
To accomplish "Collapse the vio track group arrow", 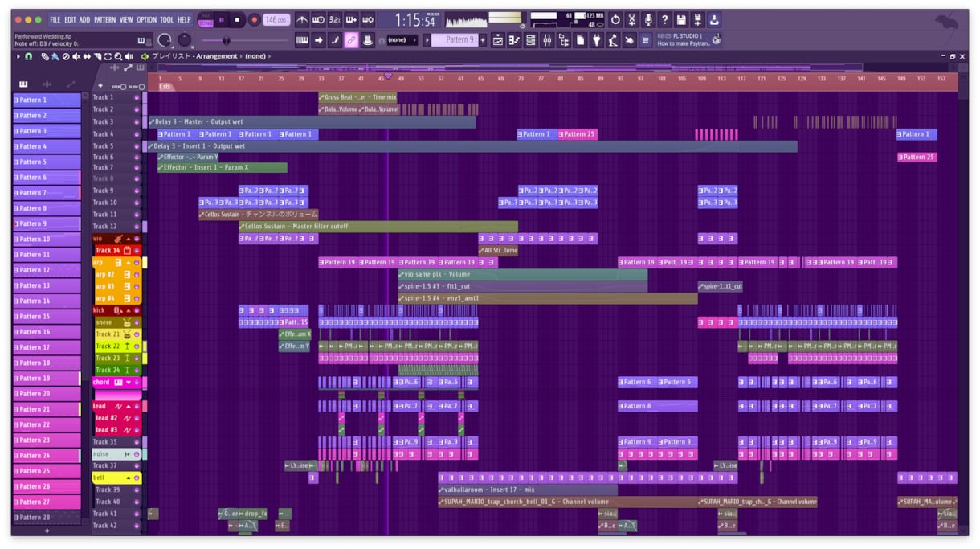I will [129, 239].
